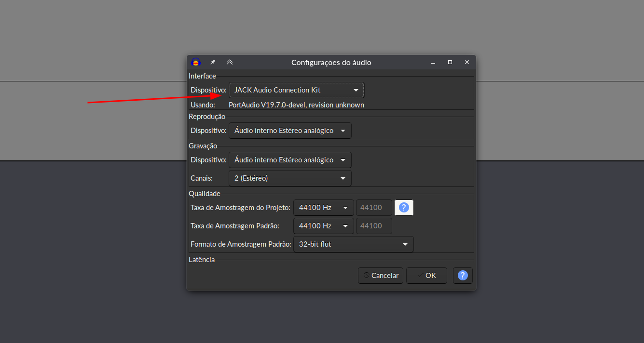Image resolution: width=644 pixels, height=343 pixels.
Task: Click the help icon next to OK
Action: [463, 276]
